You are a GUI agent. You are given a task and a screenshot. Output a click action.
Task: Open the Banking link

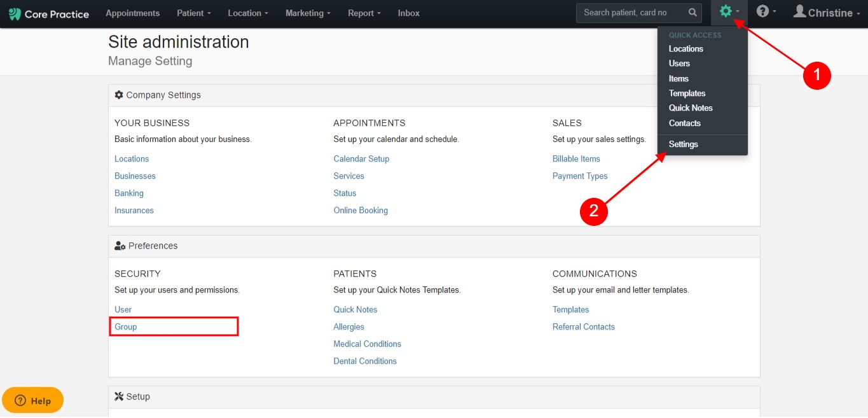click(129, 193)
